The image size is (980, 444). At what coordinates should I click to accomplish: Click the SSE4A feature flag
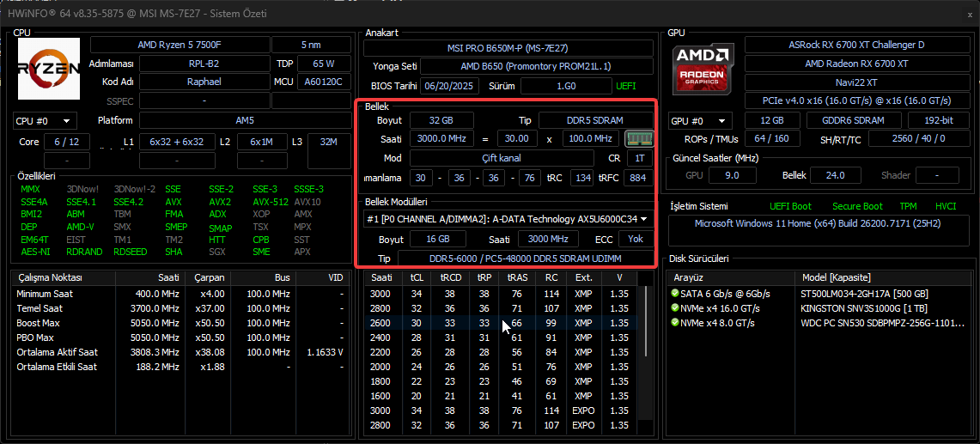[x=33, y=202]
